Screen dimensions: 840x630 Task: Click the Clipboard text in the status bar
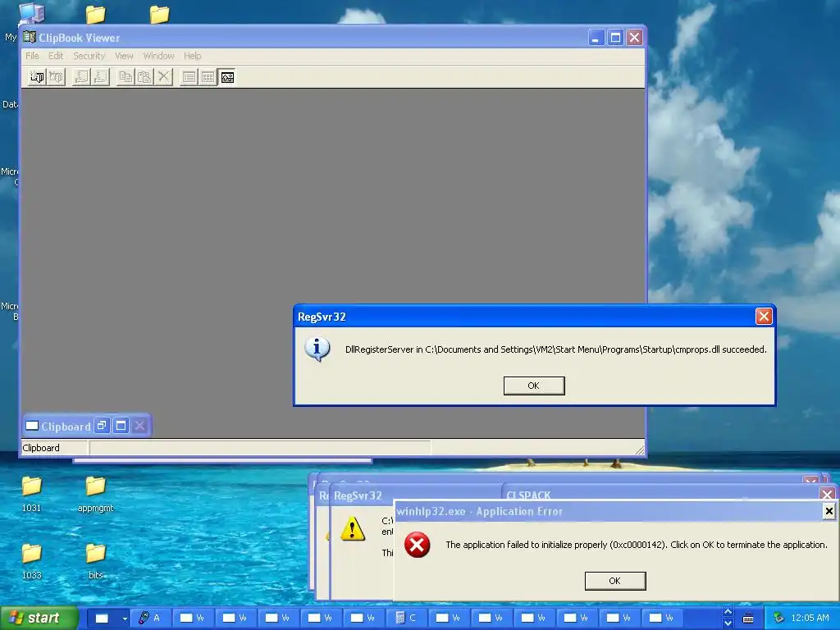(41, 448)
